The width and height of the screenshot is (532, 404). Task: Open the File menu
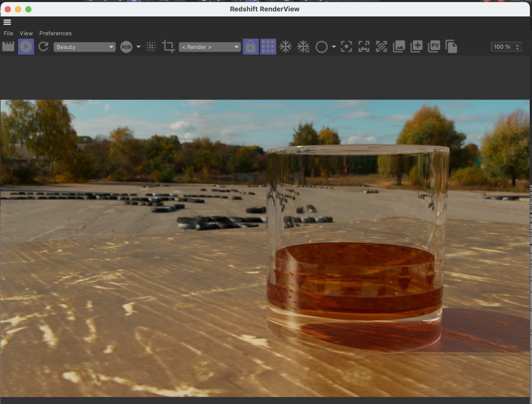pos(8,33)
